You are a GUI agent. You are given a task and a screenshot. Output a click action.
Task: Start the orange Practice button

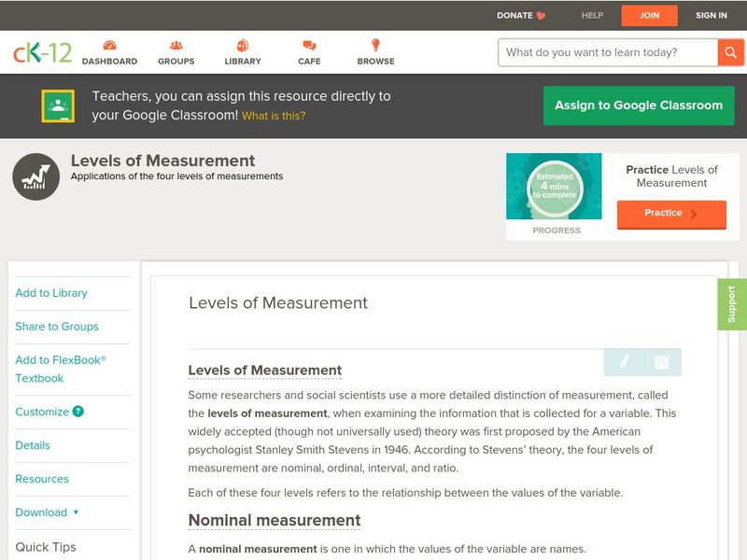[x=671, y=214]
